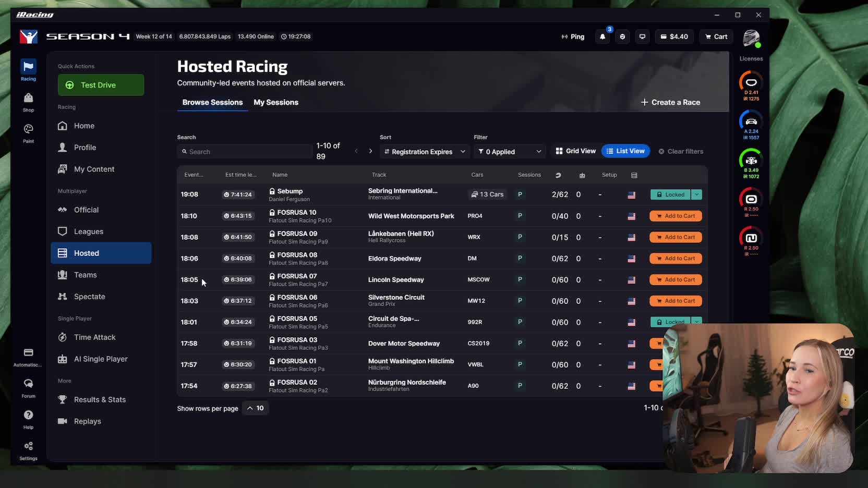The image size is (868, 488).
Task: Click the Locked button on Sebump row
Action: click(670, 194)
